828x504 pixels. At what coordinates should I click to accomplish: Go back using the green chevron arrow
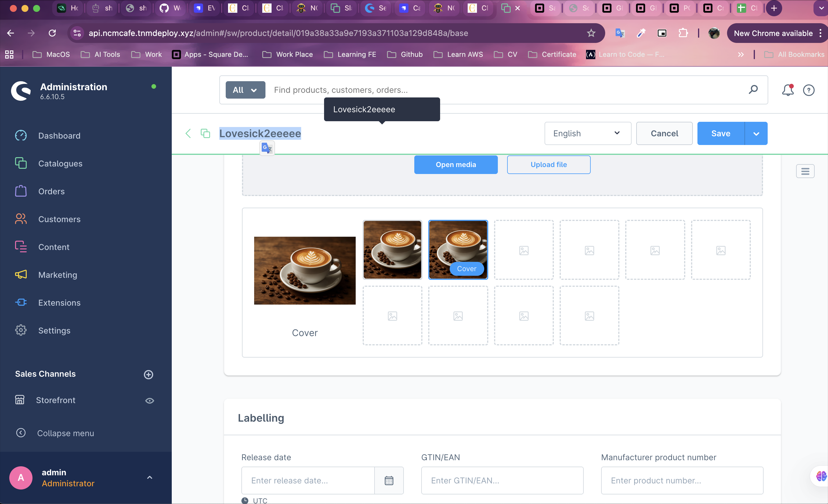coord(188,133)
